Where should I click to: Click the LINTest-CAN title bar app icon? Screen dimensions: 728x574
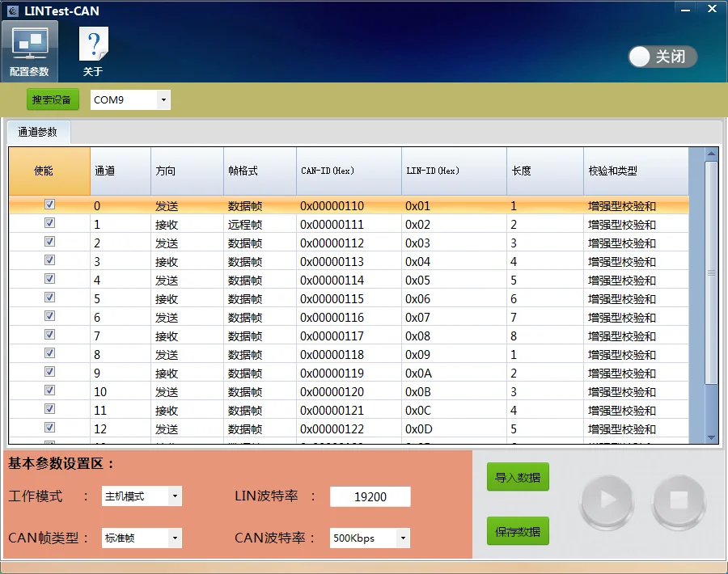tap(13, 11)
